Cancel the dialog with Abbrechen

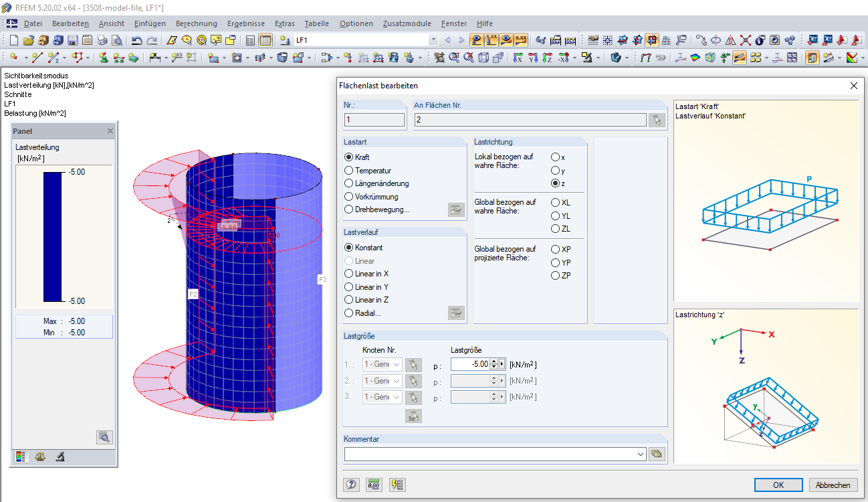[x=833, y=485]
